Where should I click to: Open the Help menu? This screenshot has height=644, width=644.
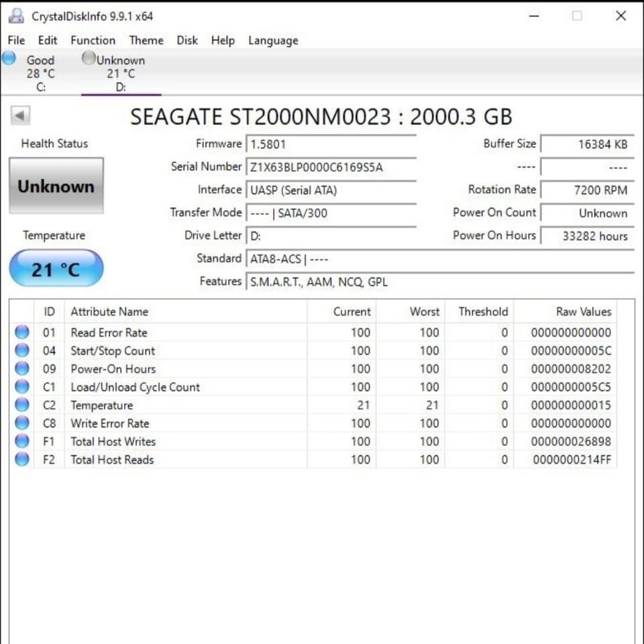223,40
